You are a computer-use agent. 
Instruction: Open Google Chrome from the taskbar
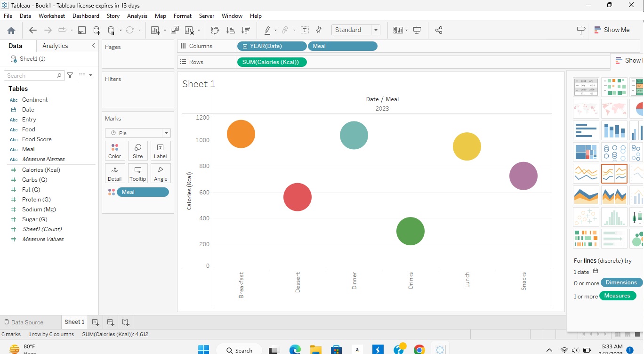(x=419, y=350)
